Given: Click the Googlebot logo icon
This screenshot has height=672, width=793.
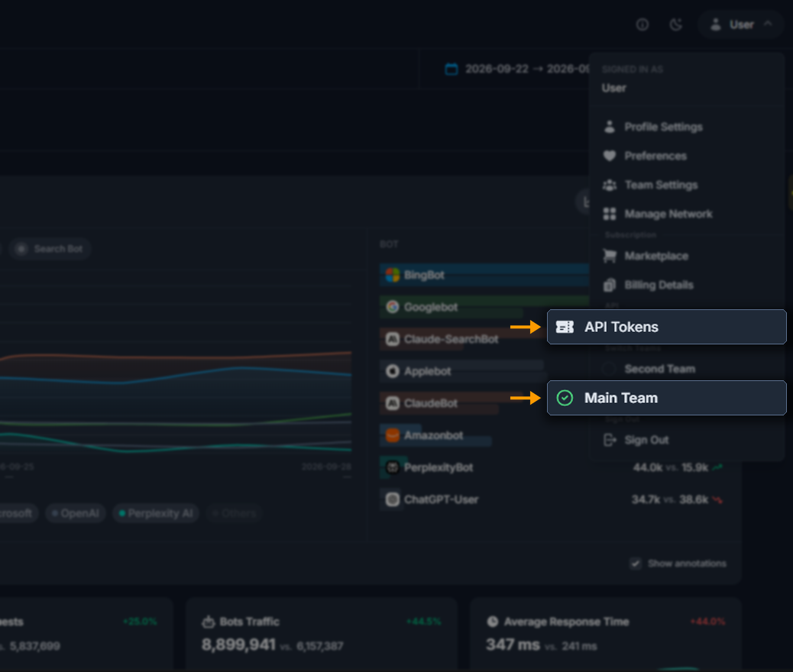Looking at the screenshot, I should [393, 307].
